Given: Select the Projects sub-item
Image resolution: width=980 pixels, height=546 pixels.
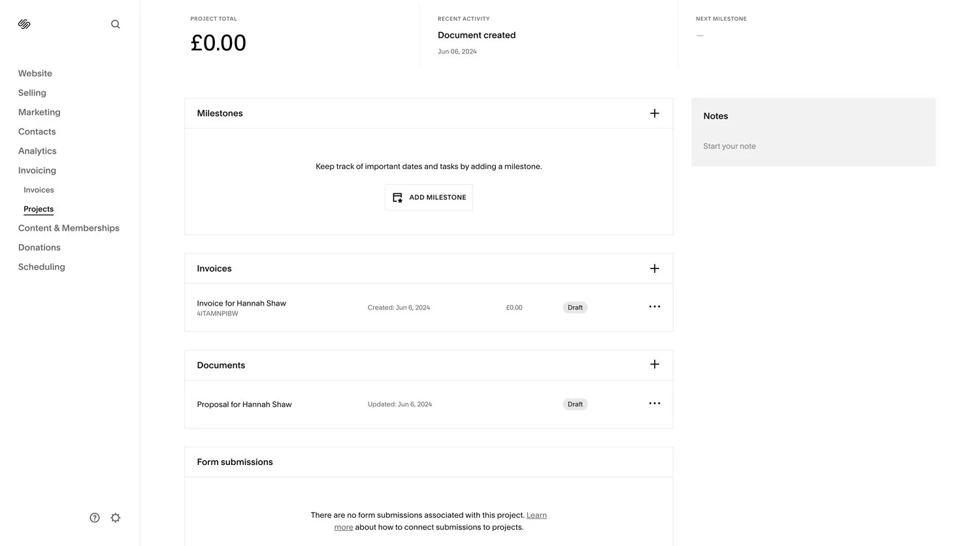Looking at the screenshot, I should [39, 209].
